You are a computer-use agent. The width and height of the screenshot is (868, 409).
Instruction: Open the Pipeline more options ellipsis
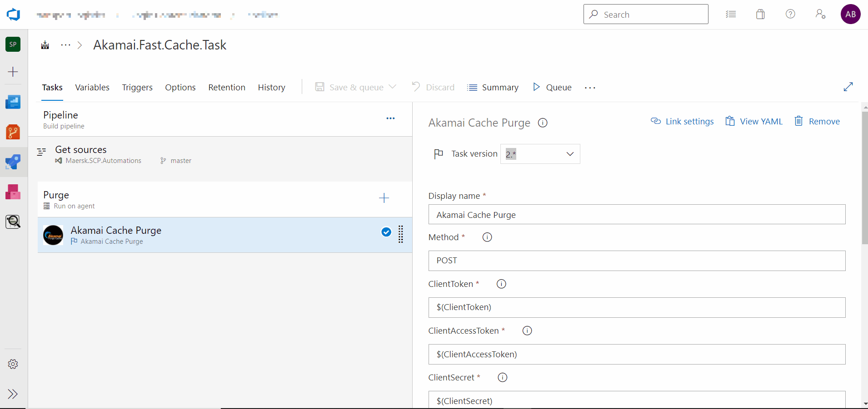(390, 118)
